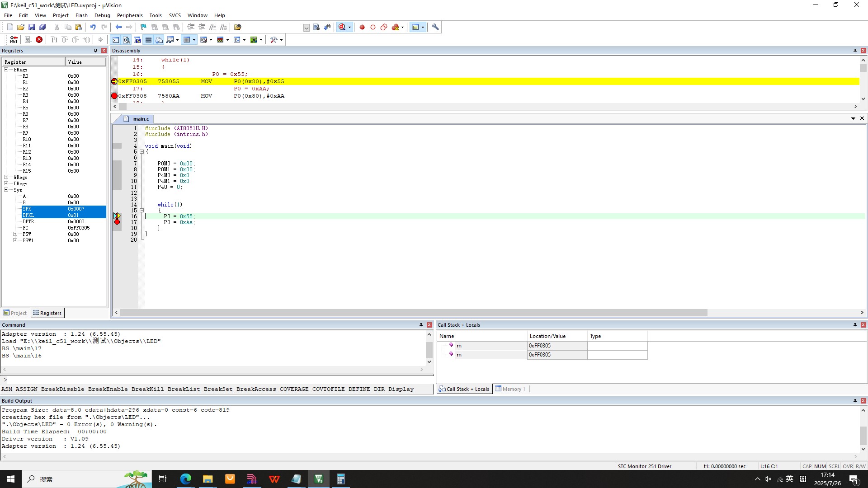Disable all breakpoints icon
This screenshot has width=868, height=488.
pos(384,27)
